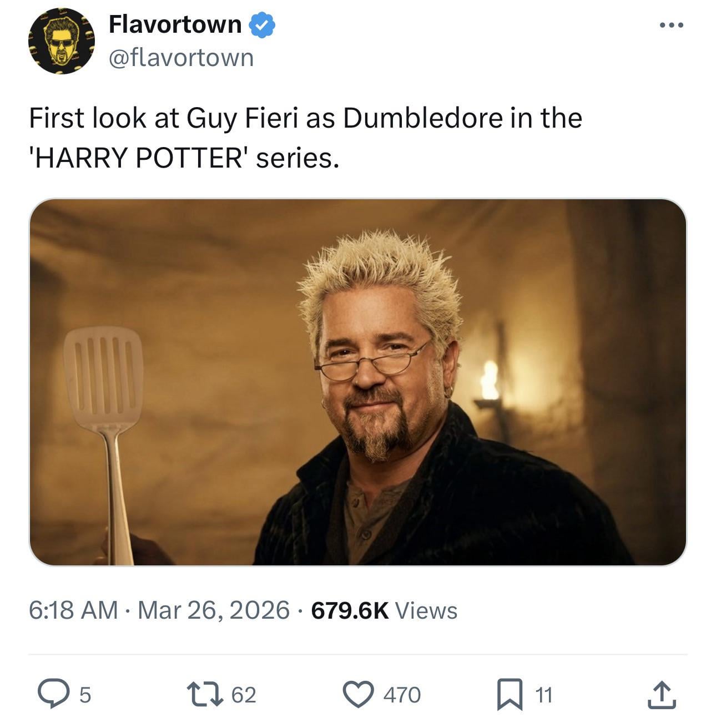Click the repost count 62
This screenshot has width=716, height=728.
244,695
